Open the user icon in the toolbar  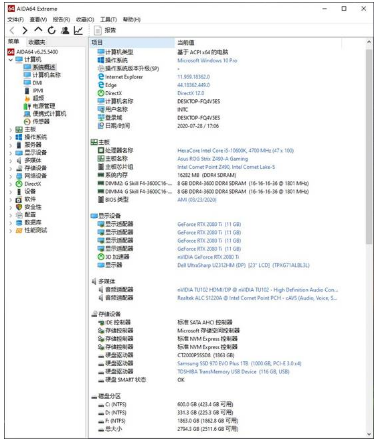(x=65, y=30)
